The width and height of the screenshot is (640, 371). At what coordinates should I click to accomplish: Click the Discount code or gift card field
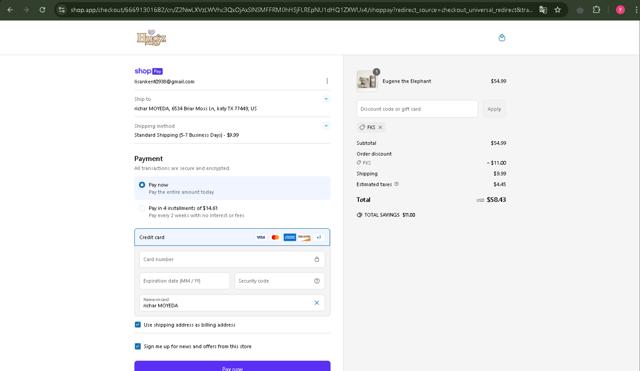[x=417, y=109]
